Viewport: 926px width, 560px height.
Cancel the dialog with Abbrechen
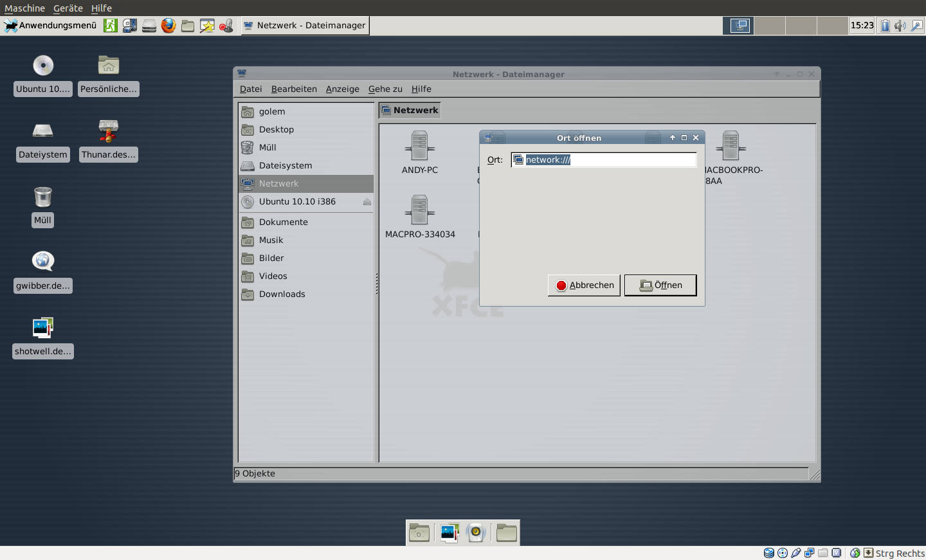[583, 285]
